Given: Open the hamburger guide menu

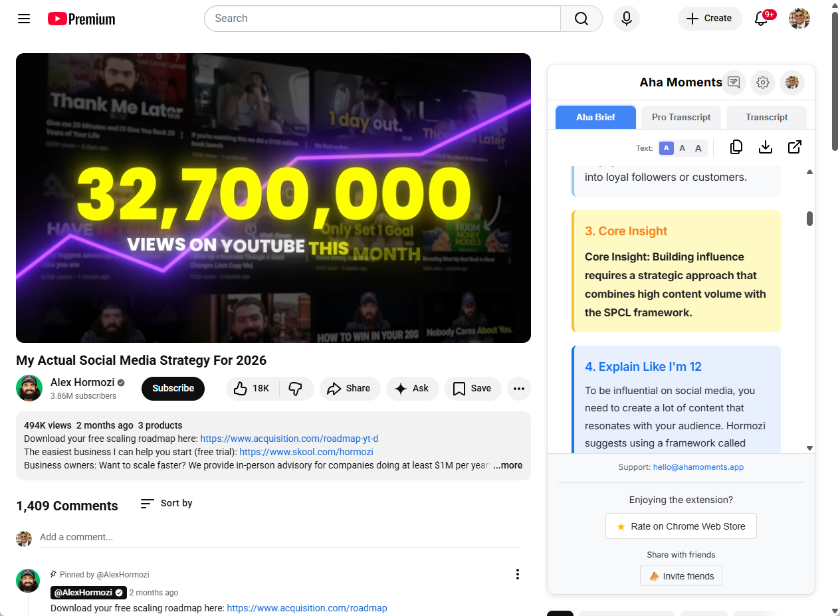Looking at the screenshot, I should 24,19.
